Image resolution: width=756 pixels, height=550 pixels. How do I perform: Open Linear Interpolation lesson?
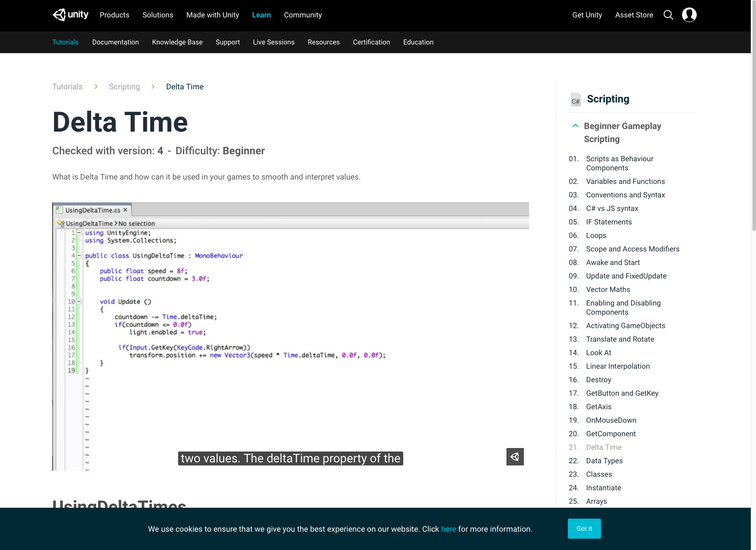[618, 366]
